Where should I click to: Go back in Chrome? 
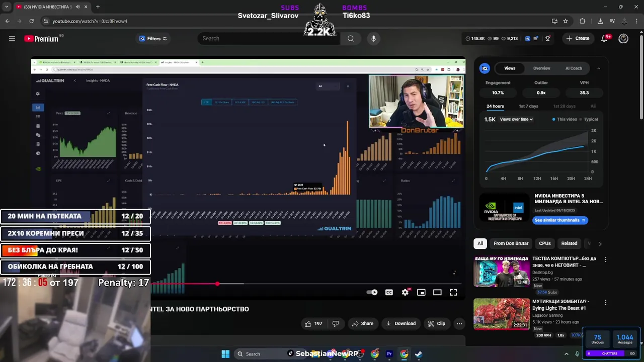pos(7,21)
